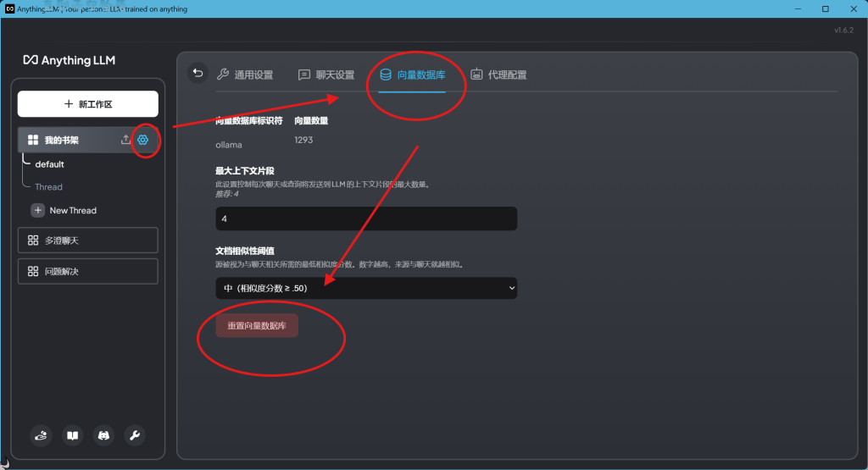868x470 pixels.
Task: Click the back arrow button
Action: pos(198,73)
